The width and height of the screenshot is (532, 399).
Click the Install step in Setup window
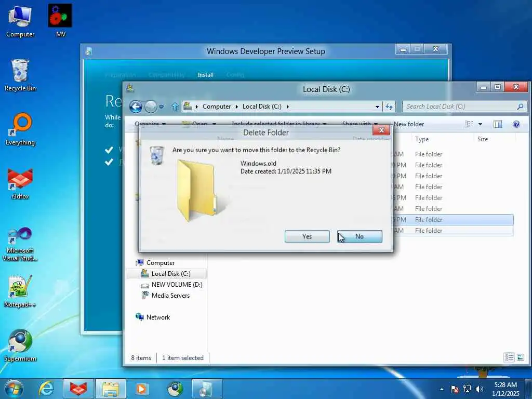pos(206,75)
